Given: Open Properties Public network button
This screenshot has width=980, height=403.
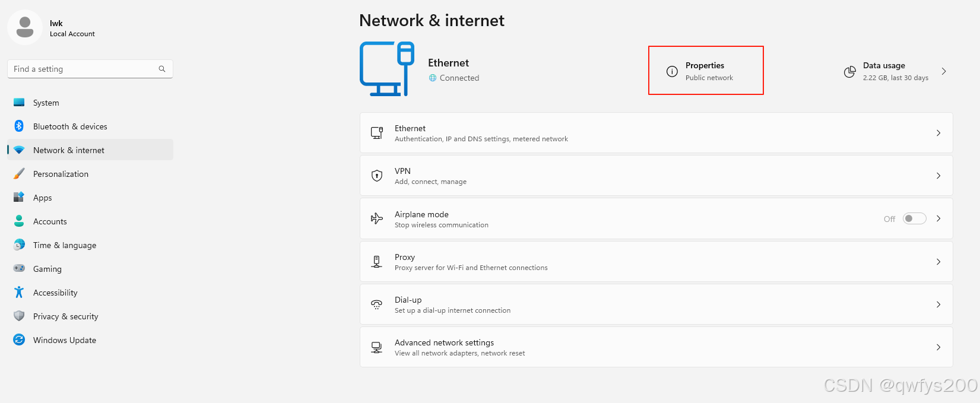Looking at the screenshot, I should [x=706, y=71].
